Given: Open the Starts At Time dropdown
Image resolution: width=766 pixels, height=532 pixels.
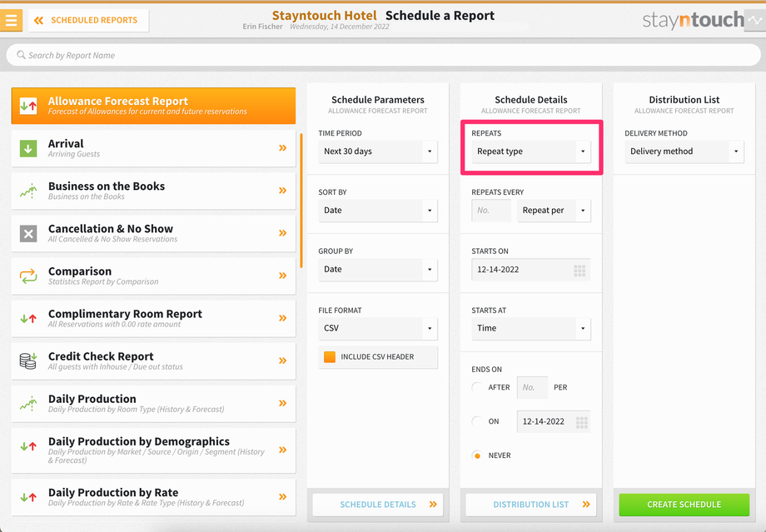Looking at the screenshot, I should [531, 328].
